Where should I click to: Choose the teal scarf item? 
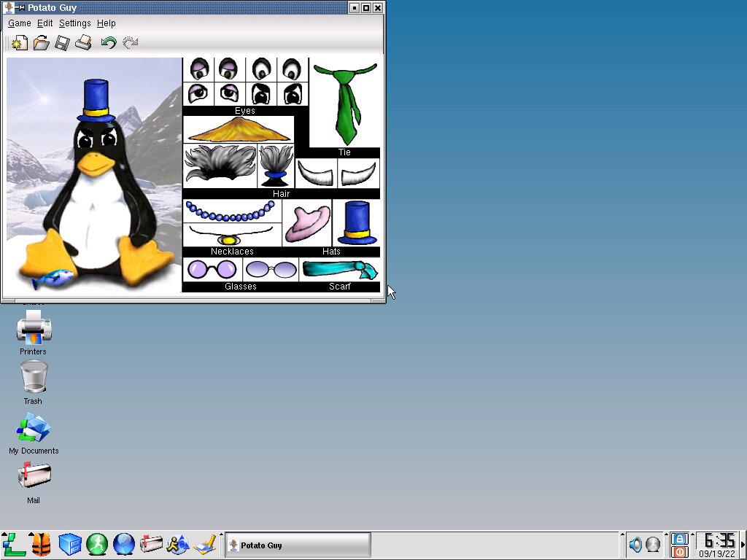[339, 269]
